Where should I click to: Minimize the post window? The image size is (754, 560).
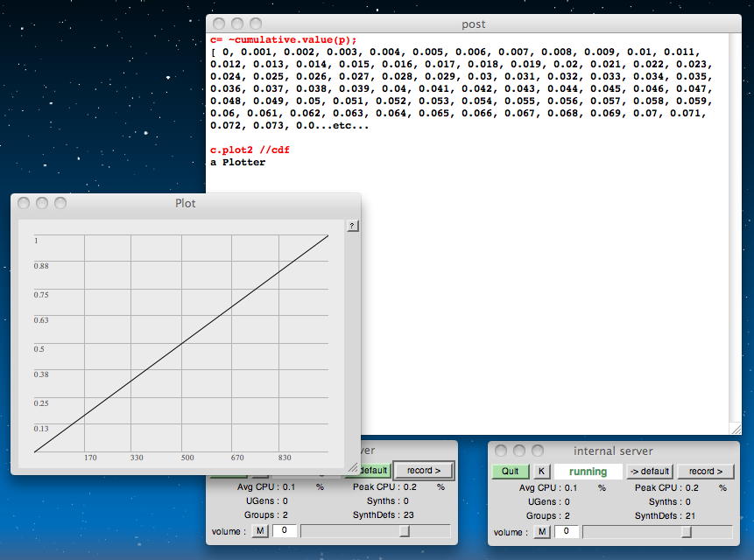[x=236, y=24]
